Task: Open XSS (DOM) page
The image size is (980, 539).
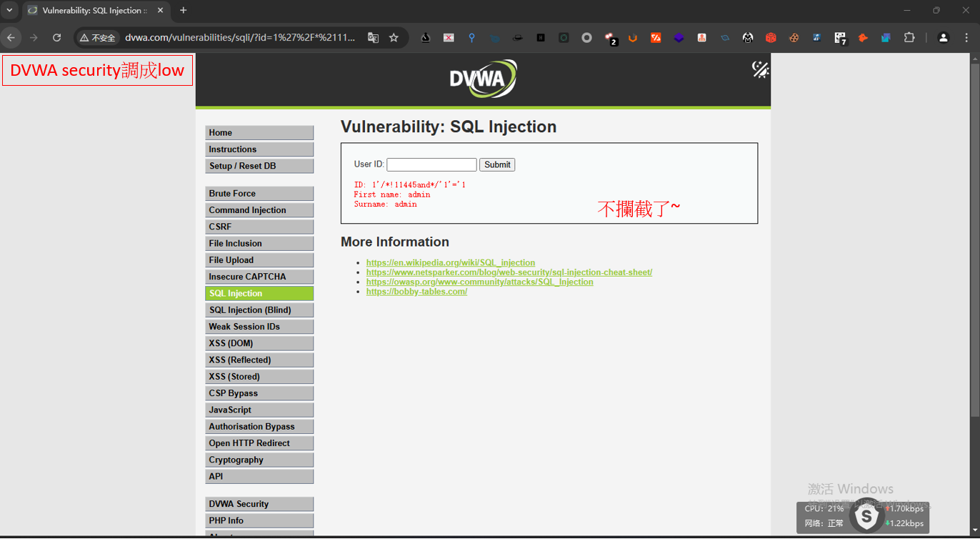Action: coord(259,343)
